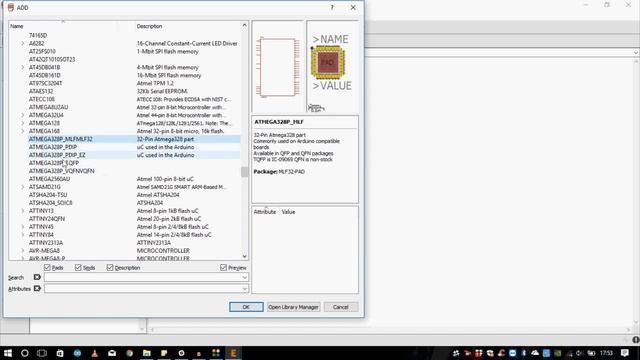
Task: Open the Action Center notifications icon
Action: [625, 353]
